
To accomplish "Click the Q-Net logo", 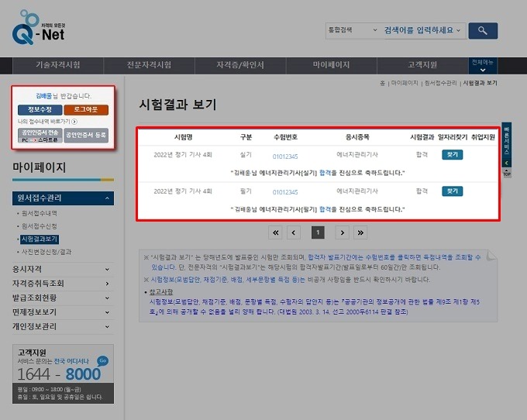I will [39, 28].
